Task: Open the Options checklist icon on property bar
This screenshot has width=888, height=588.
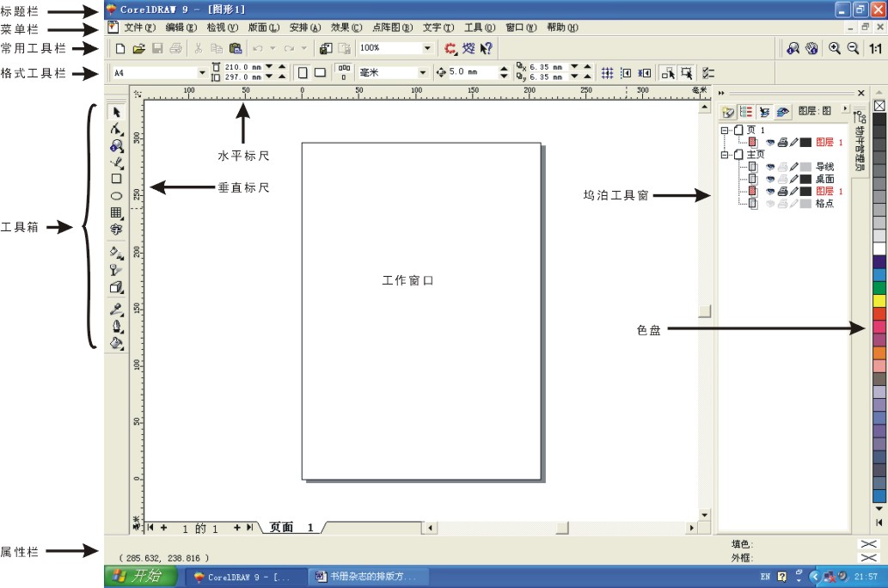Action: click(x=708, y=72)
